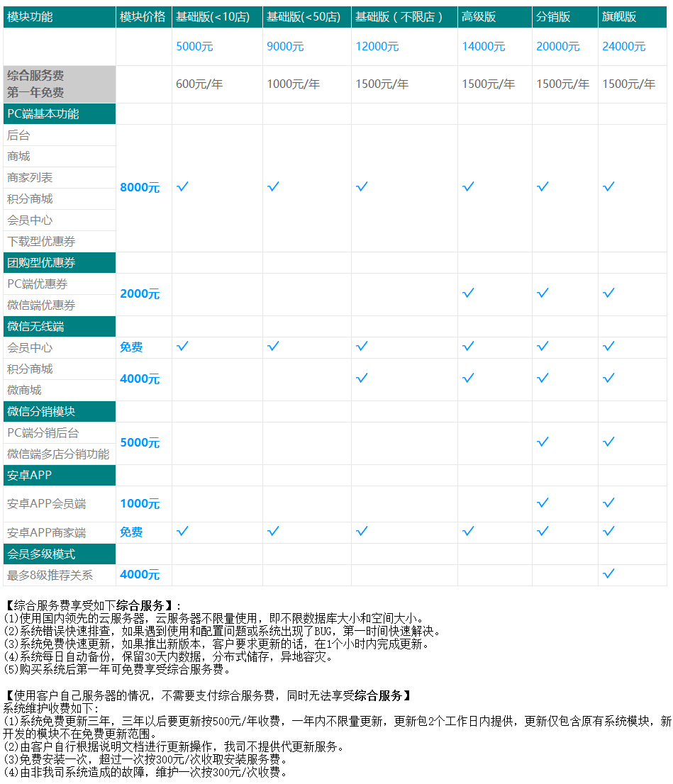Click the 12000元 price

(377, 47)
